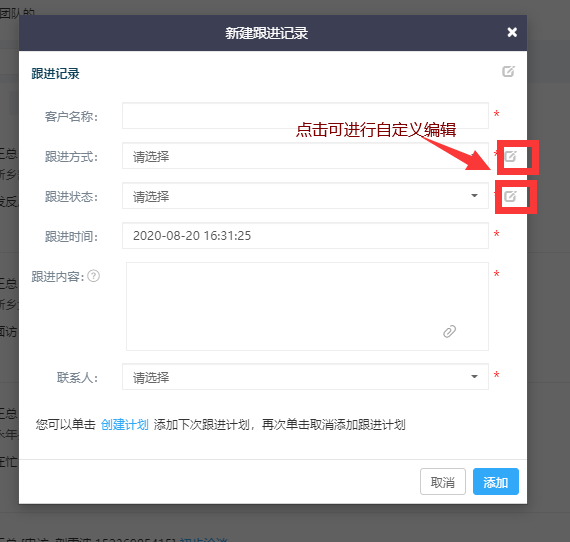
Task: Close the 新建跟进记录 dialog
Action: click(x=512, y=32)
